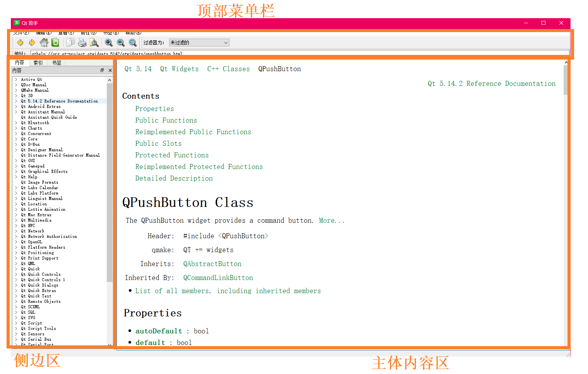The width and height of the screenshot is (588, 374).
Task: Open the autoDefault property link
Action: pyautogui.click(x=159, y=331)
